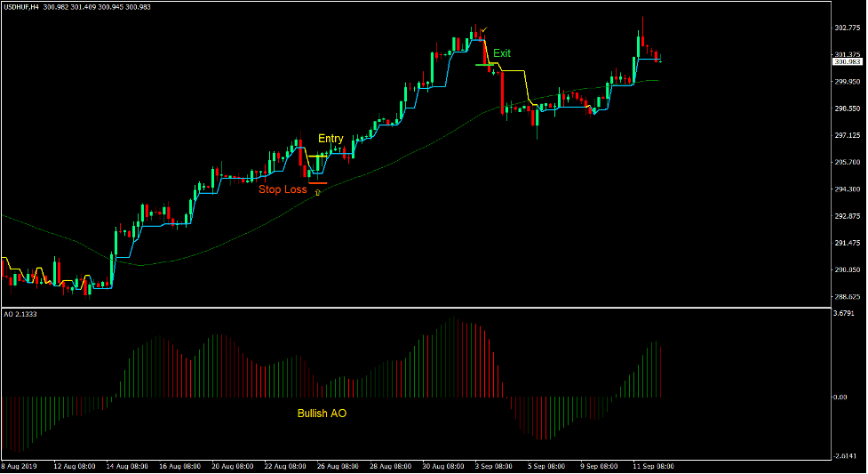Select the yellow Entry level line marker

(x=318, y=156)
